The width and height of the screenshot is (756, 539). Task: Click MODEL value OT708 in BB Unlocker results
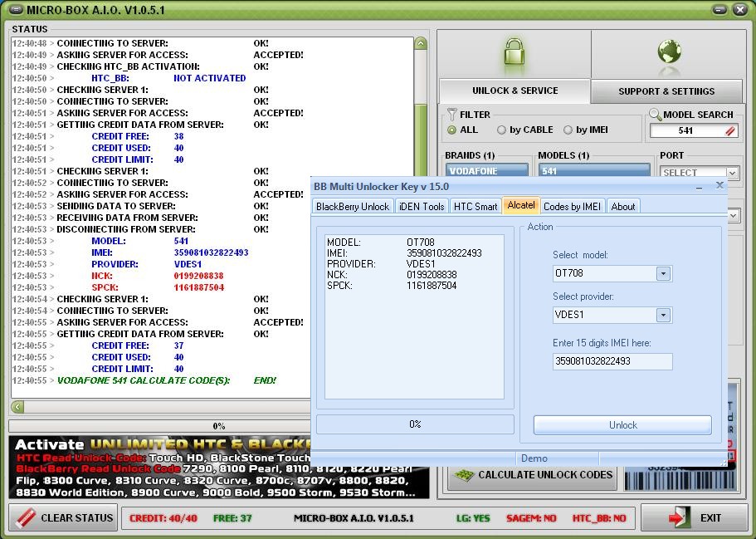point(421,243)
